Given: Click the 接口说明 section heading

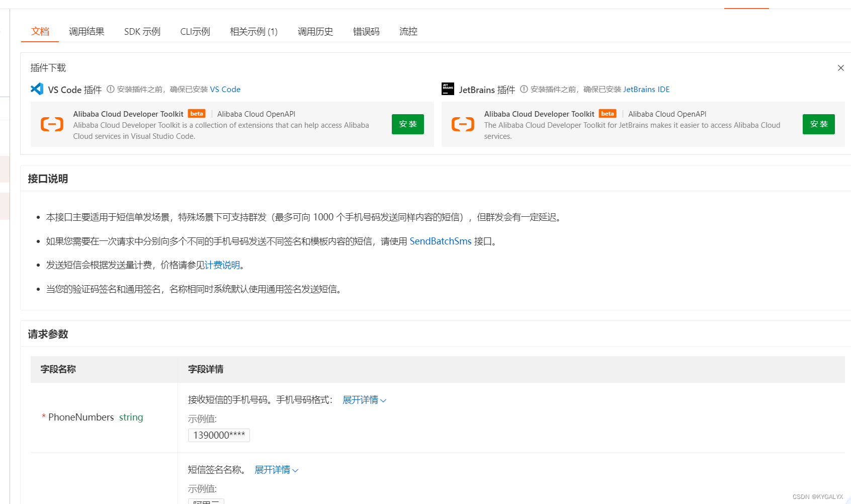Looking at the screenshot, I should pyautogui.click(x=48, y=179).
